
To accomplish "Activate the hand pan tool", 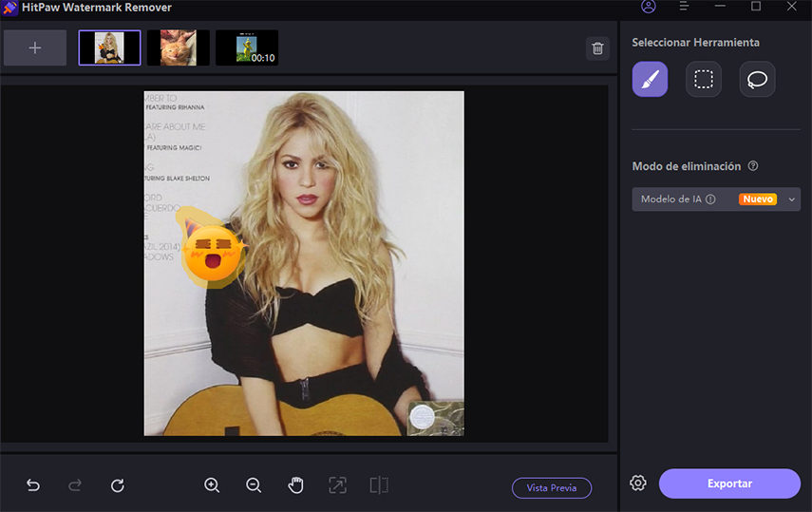I will pyautogui.click(x=295, y=485).
